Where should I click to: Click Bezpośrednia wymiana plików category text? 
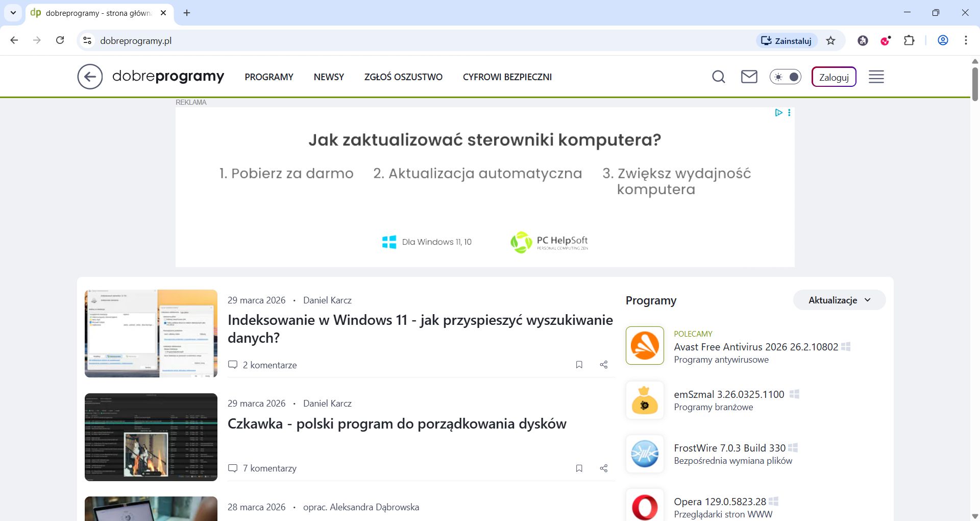(x=733, y=461)
